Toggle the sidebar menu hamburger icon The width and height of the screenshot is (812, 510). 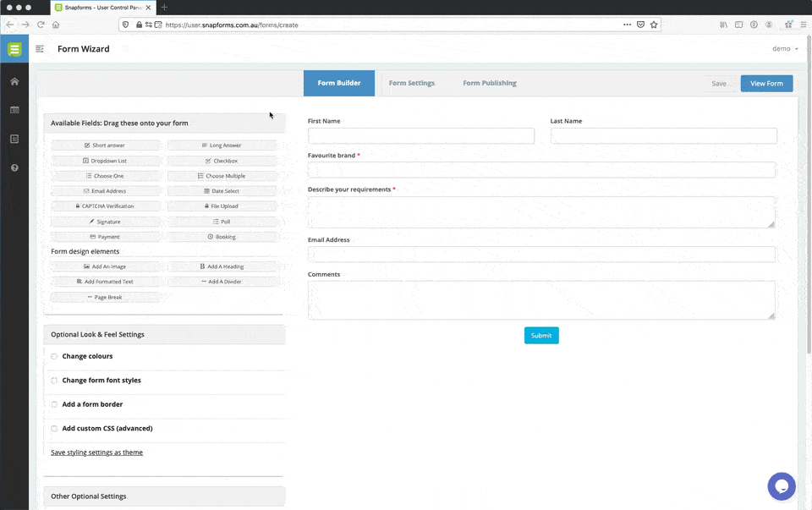click(x=40, y=49)
